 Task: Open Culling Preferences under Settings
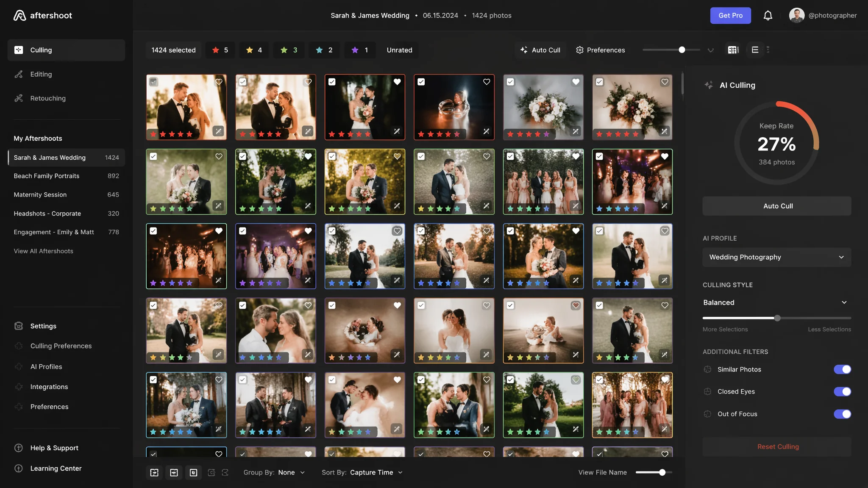pyautogui.click(x=61, y=346)
